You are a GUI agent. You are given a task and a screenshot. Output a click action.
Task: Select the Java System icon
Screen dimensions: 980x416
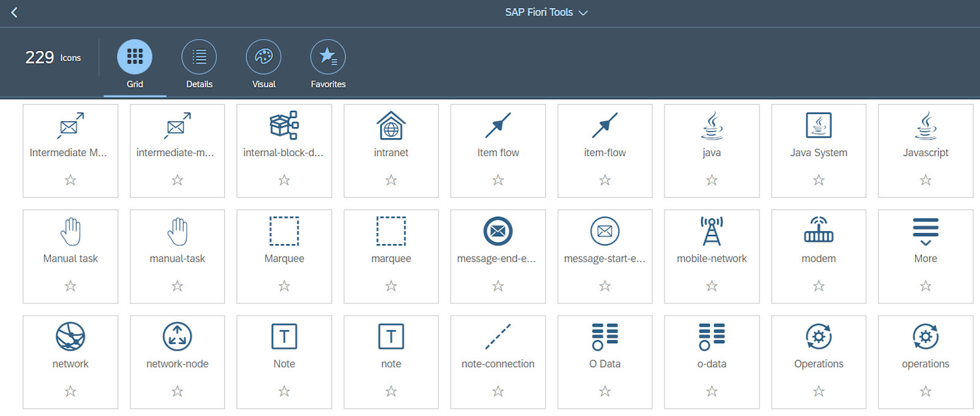click(818, 125)
